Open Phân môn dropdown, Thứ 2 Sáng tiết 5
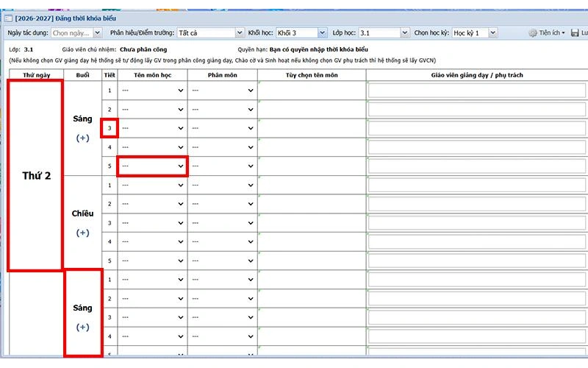This screenshot has height=368, width=588. tap(223, 166)
